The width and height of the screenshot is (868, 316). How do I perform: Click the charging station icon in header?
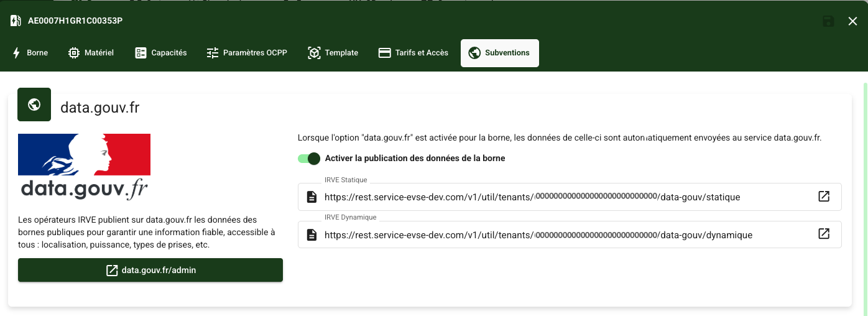click(x=16, y=21)
